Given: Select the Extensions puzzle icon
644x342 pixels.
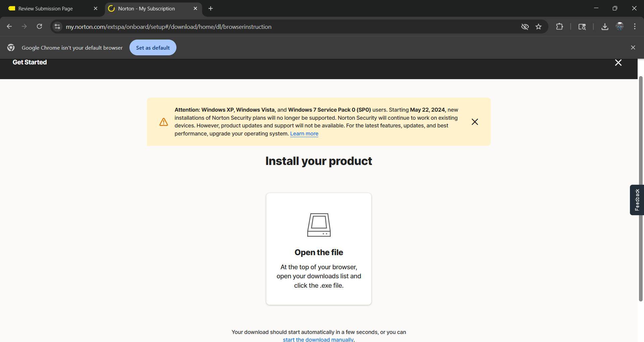Looking at the screenshot, I should 559,26.
